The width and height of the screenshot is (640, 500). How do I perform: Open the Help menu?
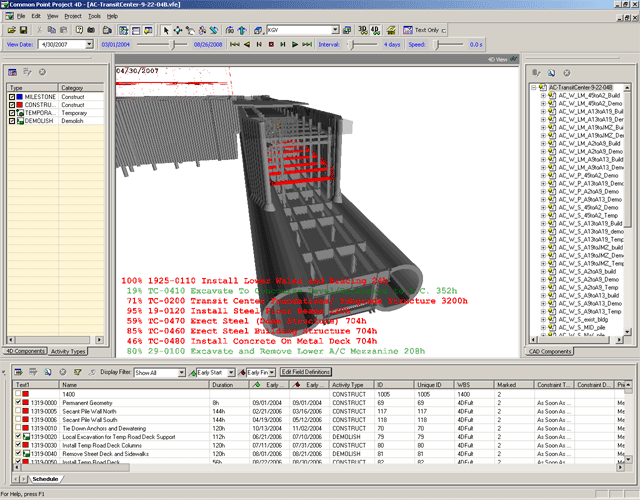coord(112,16)
